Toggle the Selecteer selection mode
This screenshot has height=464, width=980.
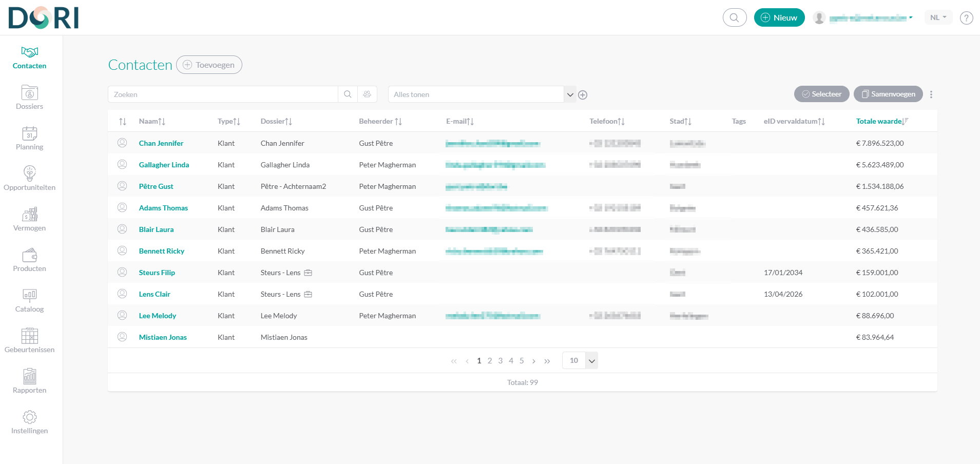(821, 94)
